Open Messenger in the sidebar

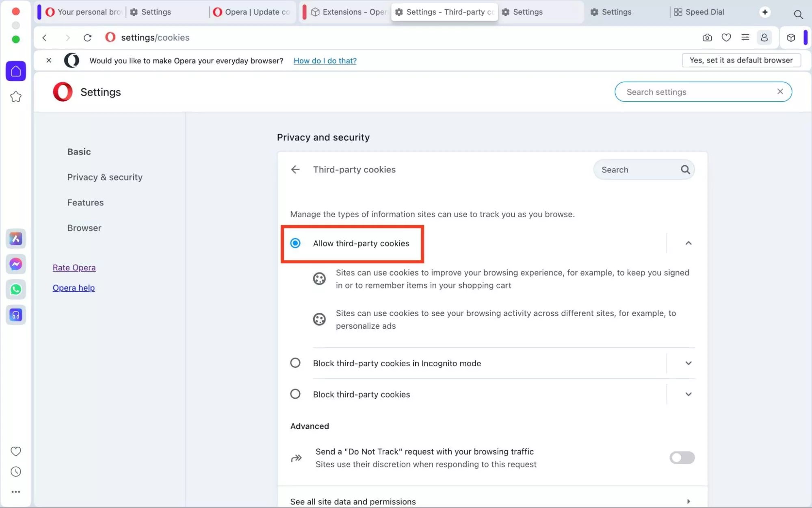(16, 264)
